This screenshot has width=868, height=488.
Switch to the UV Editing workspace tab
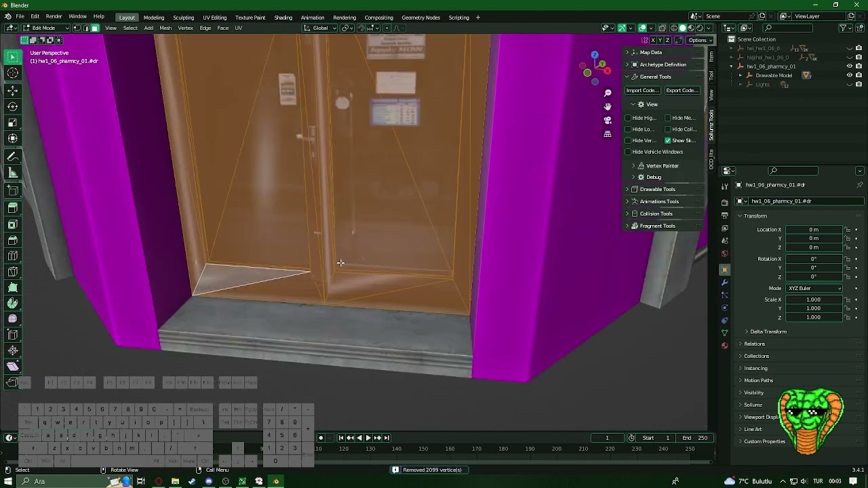coord(214,17)
